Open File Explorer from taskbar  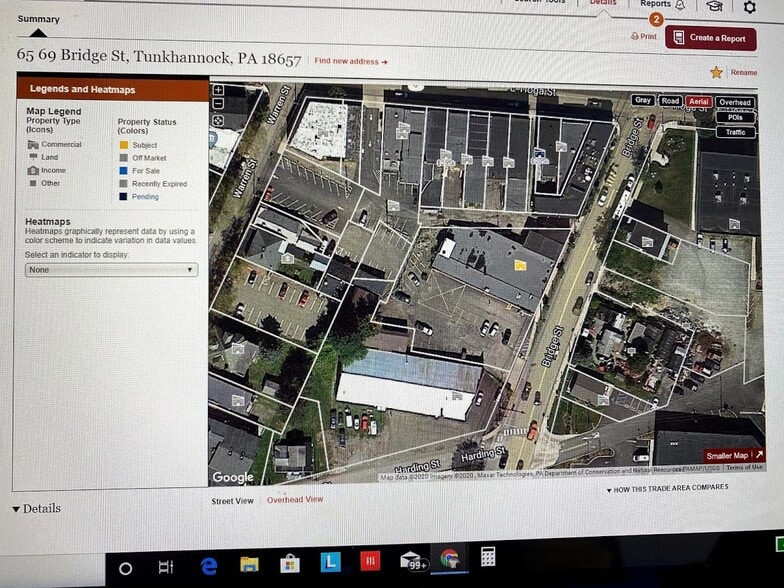pyautogui.click(x=249, y=564)
